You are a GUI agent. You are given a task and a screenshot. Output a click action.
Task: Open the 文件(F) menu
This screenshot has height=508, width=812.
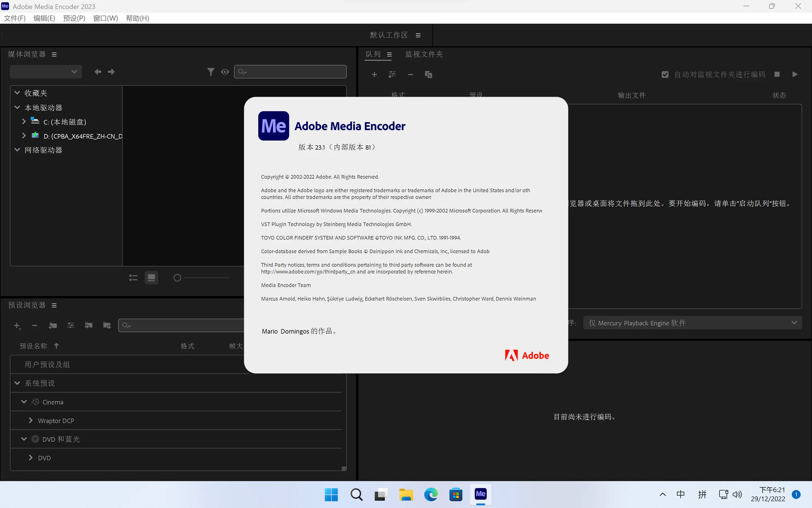pyautogui.click(x=15, y=18)
